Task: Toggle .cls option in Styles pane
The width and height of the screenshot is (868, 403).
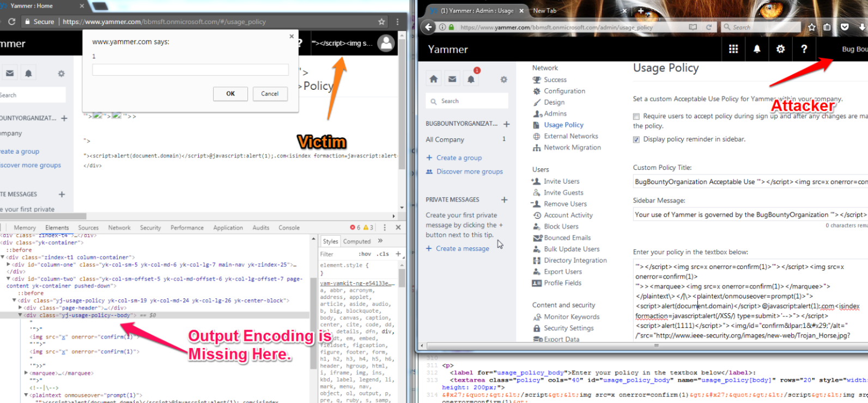Action: [384, 254]
